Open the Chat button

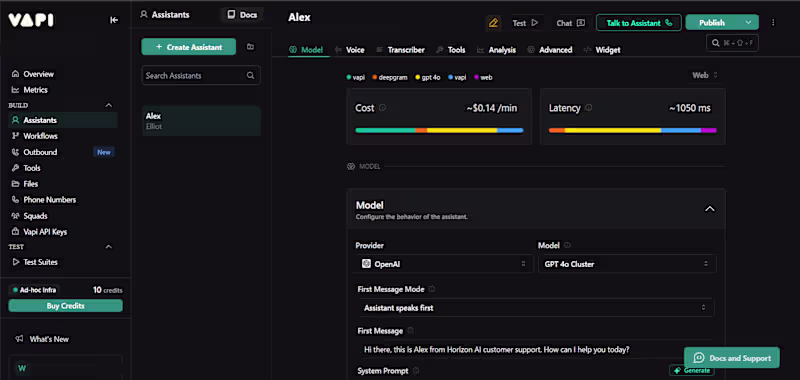click(570, 23)
